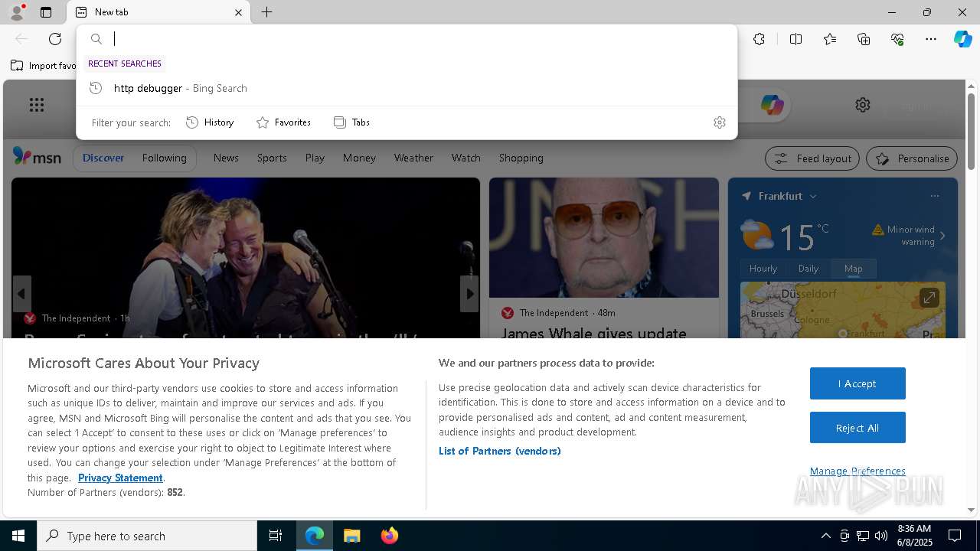Select the Discover tab
This screenshot has height=551, width=980.
[x=103, y=158]
